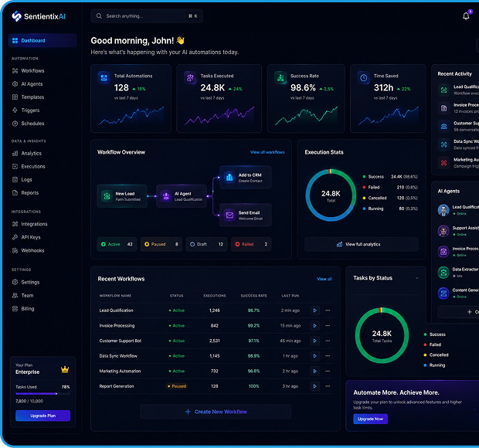Click the Data Extractor agent icon

[443, 273]
